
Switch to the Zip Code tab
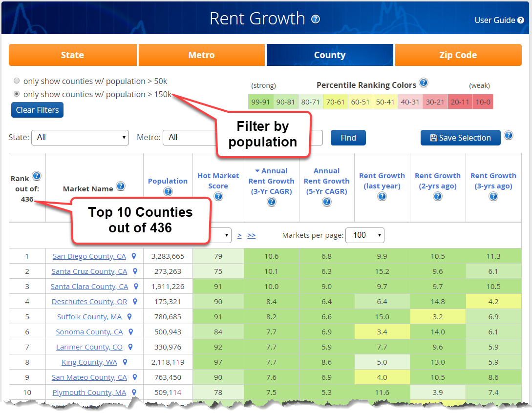tap(458, 55)
